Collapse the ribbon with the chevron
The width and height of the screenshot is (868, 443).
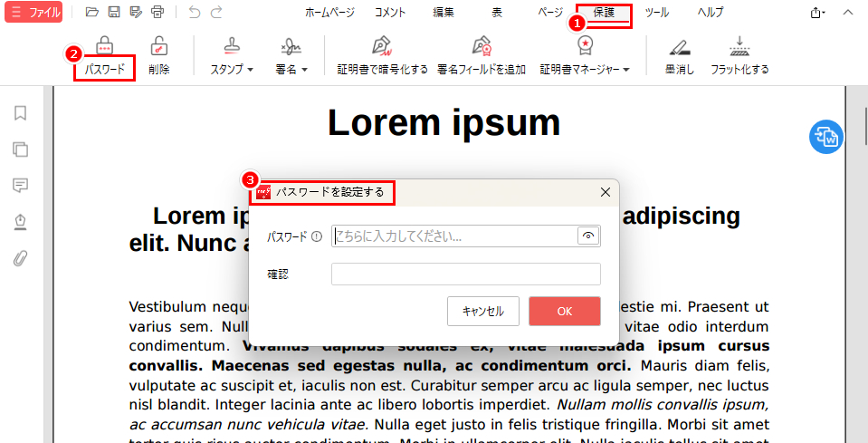click(x=848, y=12)
